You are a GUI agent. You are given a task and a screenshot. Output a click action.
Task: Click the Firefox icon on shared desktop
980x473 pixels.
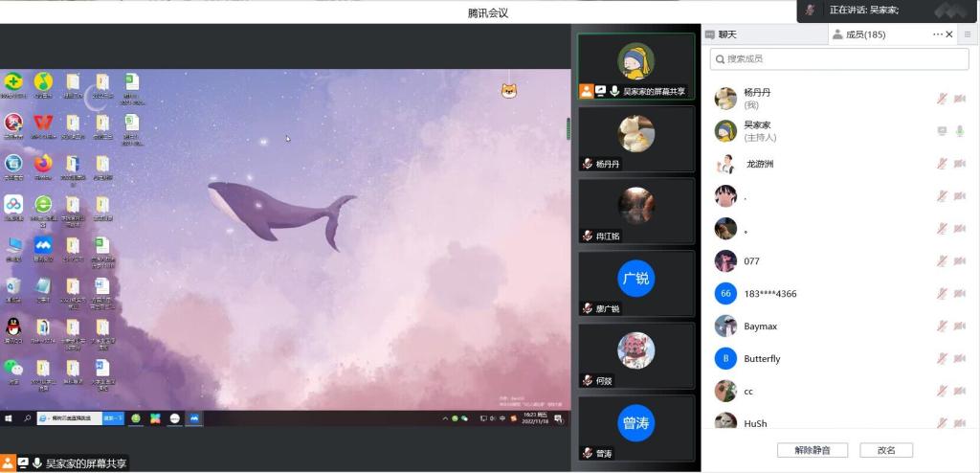pyautogui.click(x=43, y=164)
